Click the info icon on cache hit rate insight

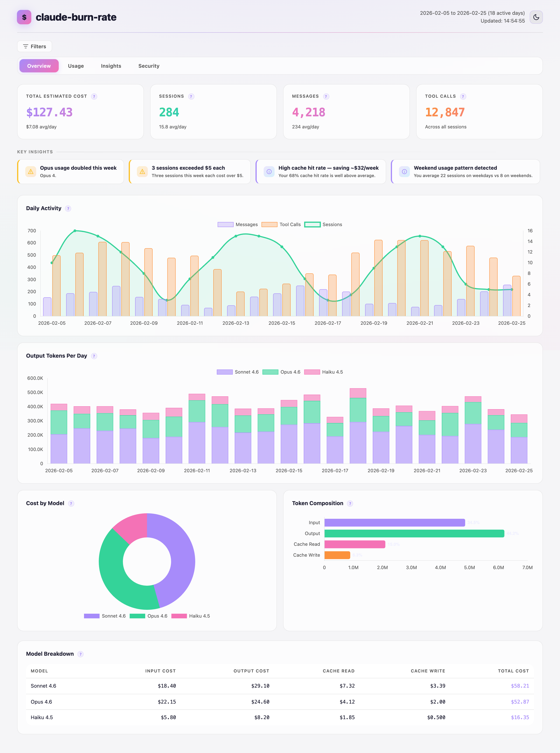click(x=269, y=172)
